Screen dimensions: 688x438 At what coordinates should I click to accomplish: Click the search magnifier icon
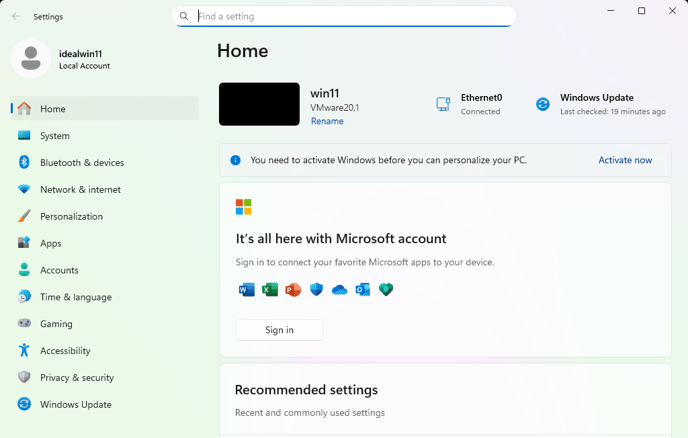(x=184, y=16)
